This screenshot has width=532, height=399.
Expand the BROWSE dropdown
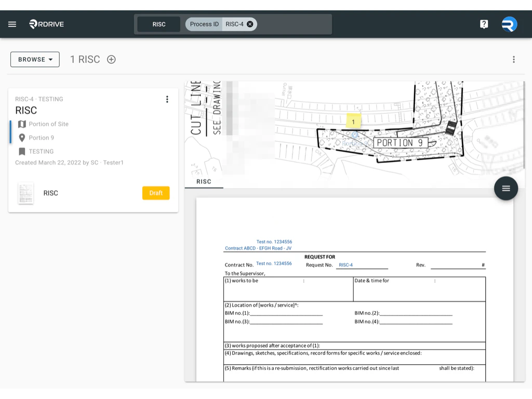35,59
